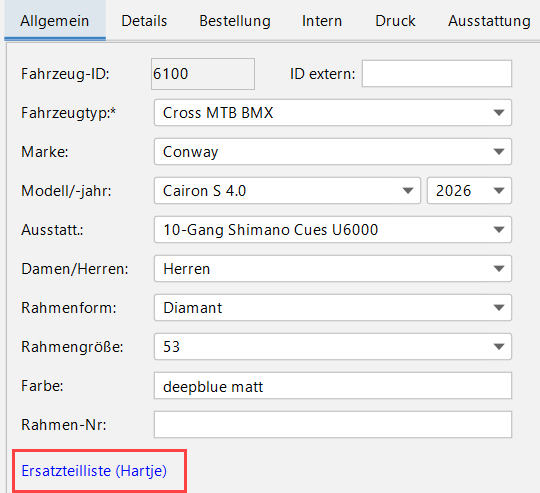Viewport: 540px width, 493px height.
Task: Expand the Fahrzeugtyp dropdown arrow
Action: (x=499, y=113)
